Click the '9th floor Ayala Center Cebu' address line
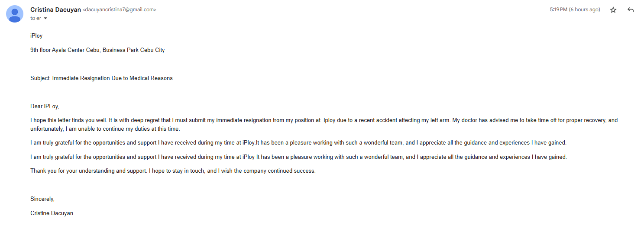The height and width of the screenshot is (232, 644). (x=97, y=50)
